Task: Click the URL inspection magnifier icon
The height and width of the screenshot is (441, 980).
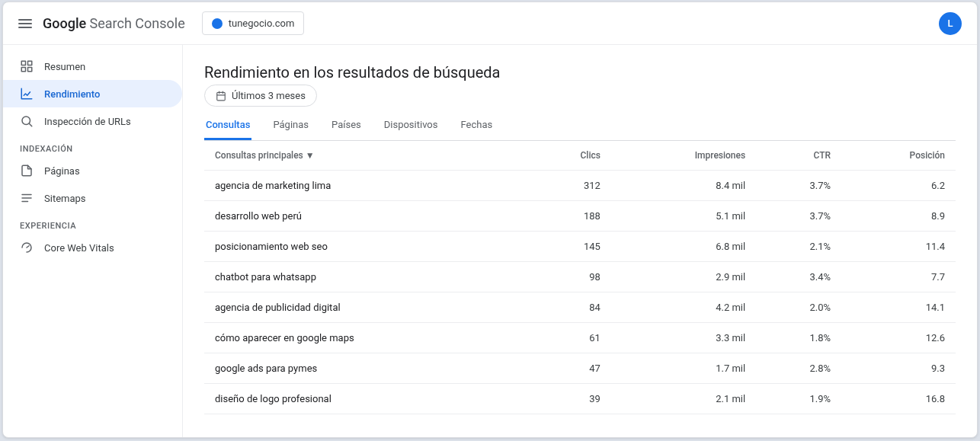Action: click(27, 122)
